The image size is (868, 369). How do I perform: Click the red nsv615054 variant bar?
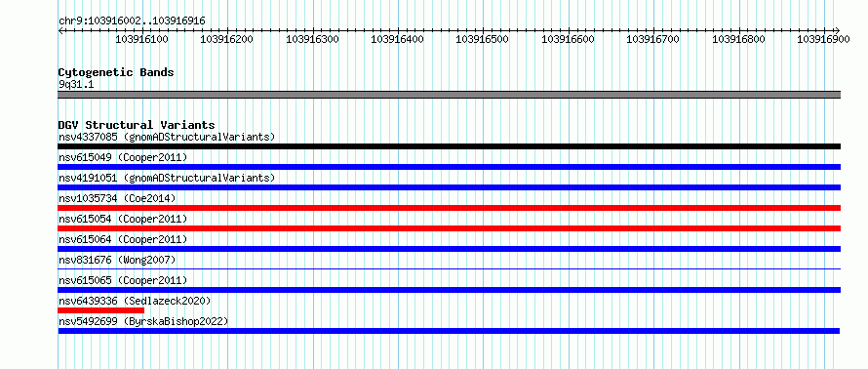[x=449, y=228]
